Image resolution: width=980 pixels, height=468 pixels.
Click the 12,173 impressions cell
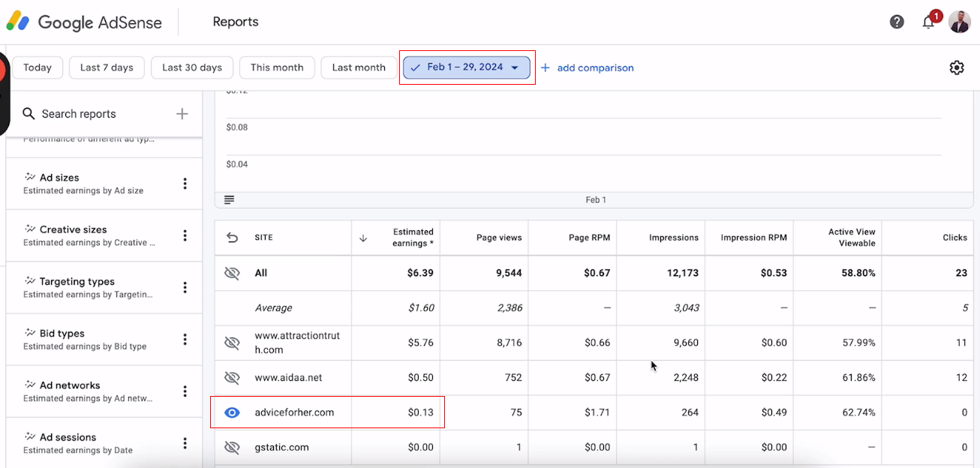[x=682, y=273]
